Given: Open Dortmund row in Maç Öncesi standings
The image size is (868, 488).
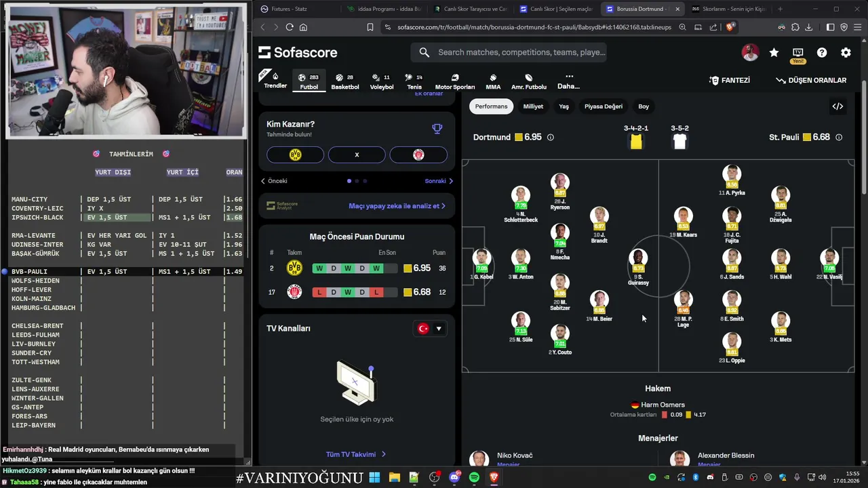Looking at the screenshot, I should 357,268.
